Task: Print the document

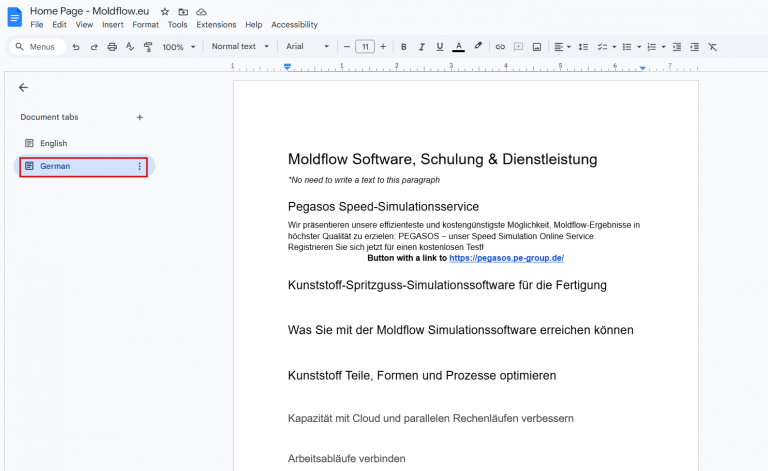Action: click(112, 47)
